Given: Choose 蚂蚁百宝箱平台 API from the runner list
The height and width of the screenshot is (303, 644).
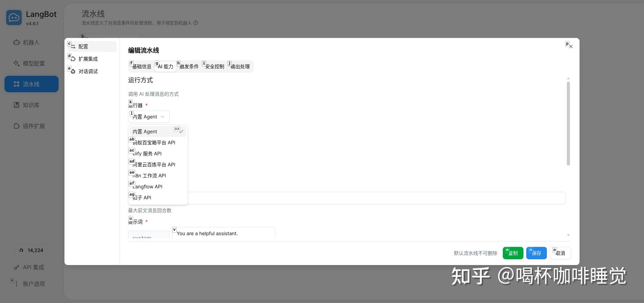Looking at the screenshot, I should pos(158,143).
